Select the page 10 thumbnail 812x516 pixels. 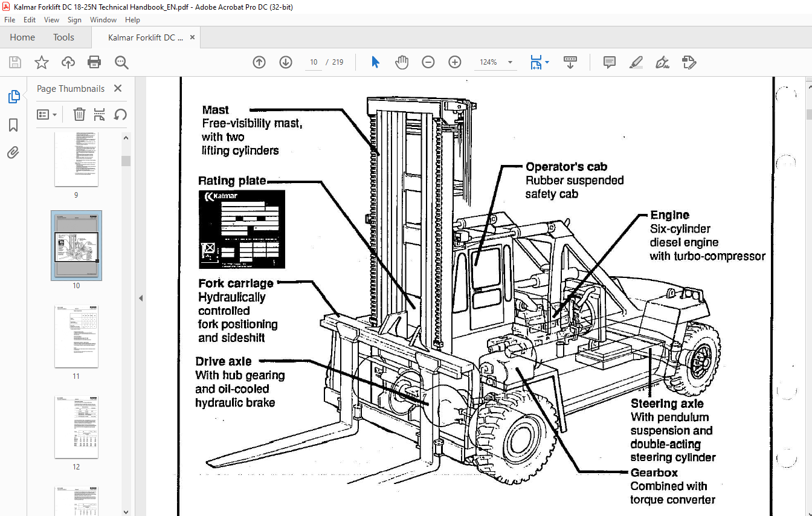76,245
